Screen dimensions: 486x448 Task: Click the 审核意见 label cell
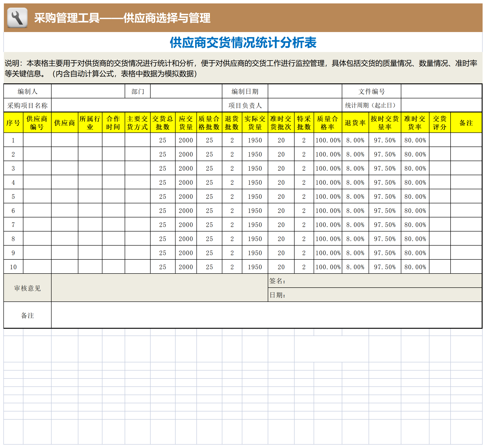[27, 288]
